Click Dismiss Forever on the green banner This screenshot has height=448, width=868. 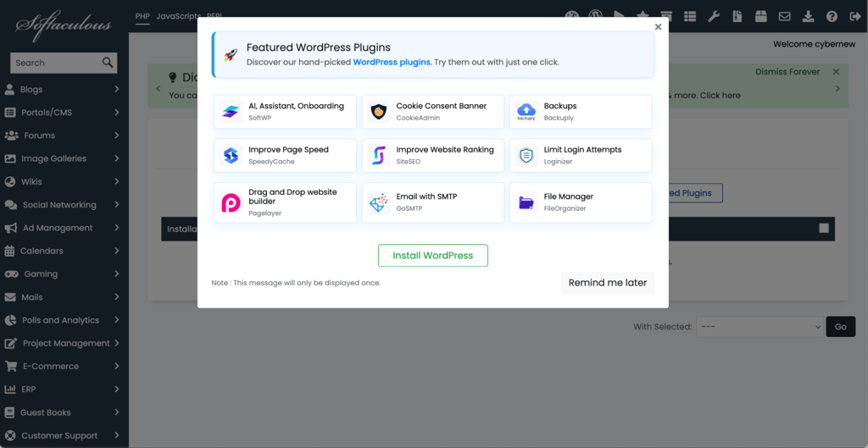click(787, 72)
